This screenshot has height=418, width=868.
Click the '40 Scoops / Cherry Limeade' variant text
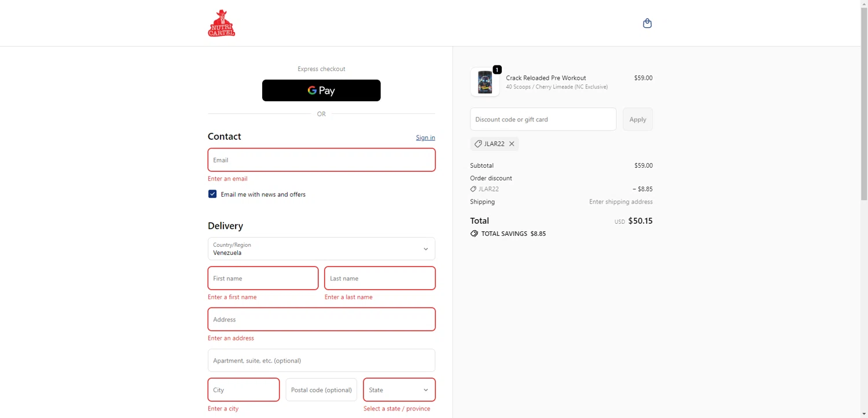click(557, 87)
